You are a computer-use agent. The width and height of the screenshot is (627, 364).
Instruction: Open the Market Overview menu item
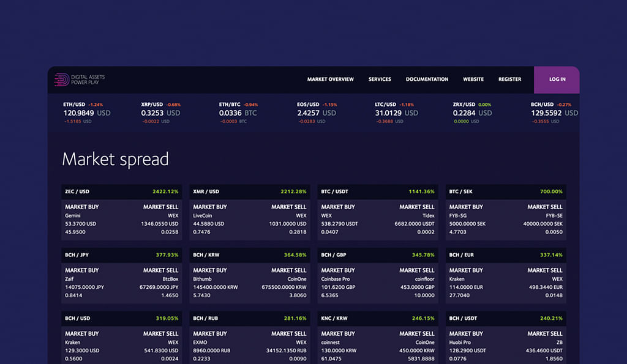tap(330, 80)
